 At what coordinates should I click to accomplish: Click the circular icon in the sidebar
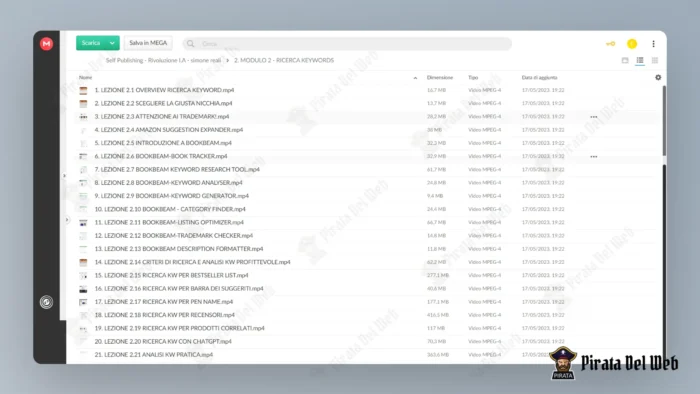(46, 302)
